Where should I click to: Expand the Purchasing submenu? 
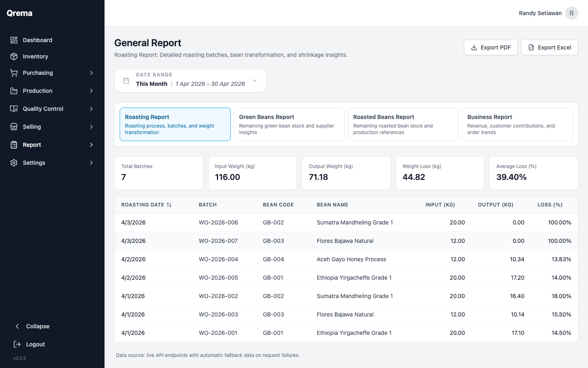tap(91, 72)
